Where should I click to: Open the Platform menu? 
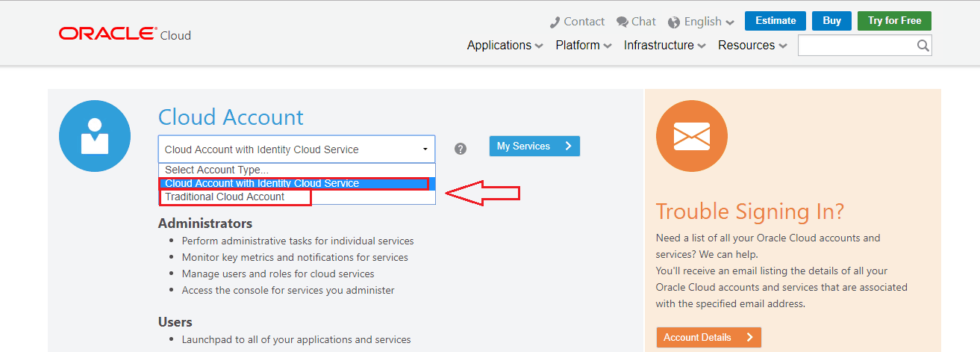coord(584,46)
